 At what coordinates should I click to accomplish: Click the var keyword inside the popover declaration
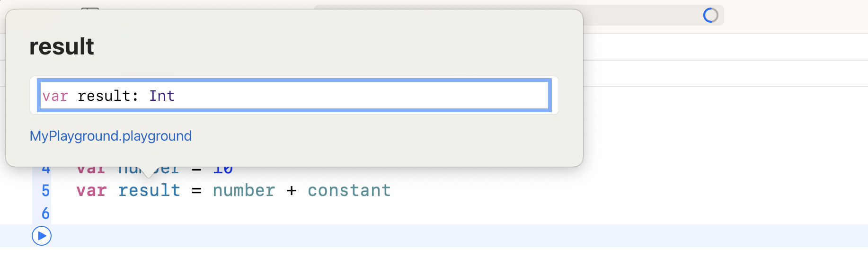pos(55,96)
